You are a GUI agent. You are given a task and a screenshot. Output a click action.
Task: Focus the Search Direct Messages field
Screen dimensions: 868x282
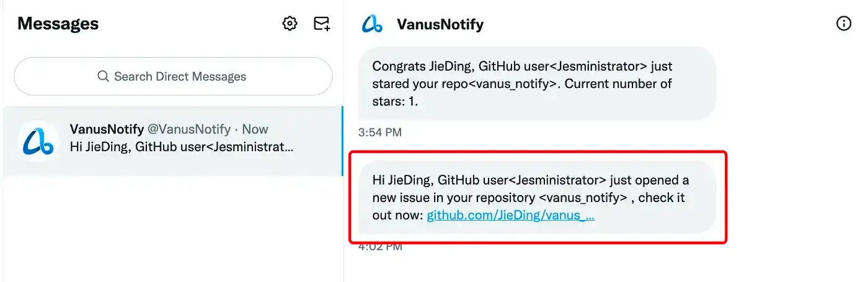[173, 76]
